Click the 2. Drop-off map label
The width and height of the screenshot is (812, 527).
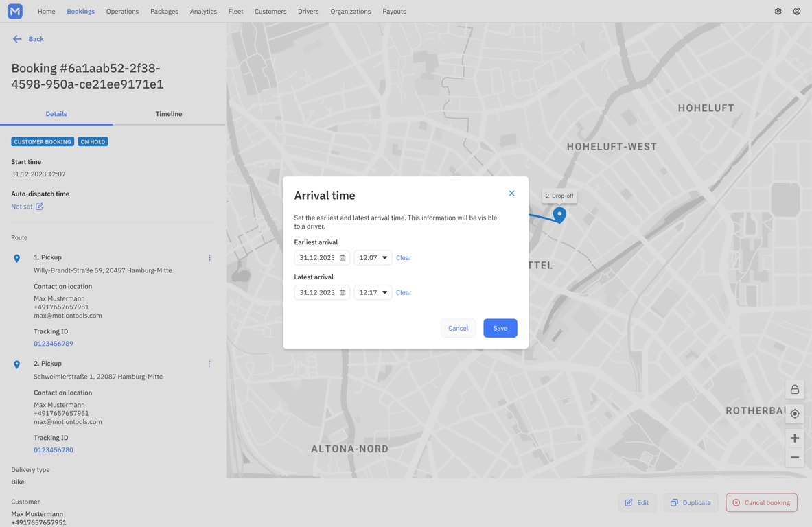[x=559, y=196]
